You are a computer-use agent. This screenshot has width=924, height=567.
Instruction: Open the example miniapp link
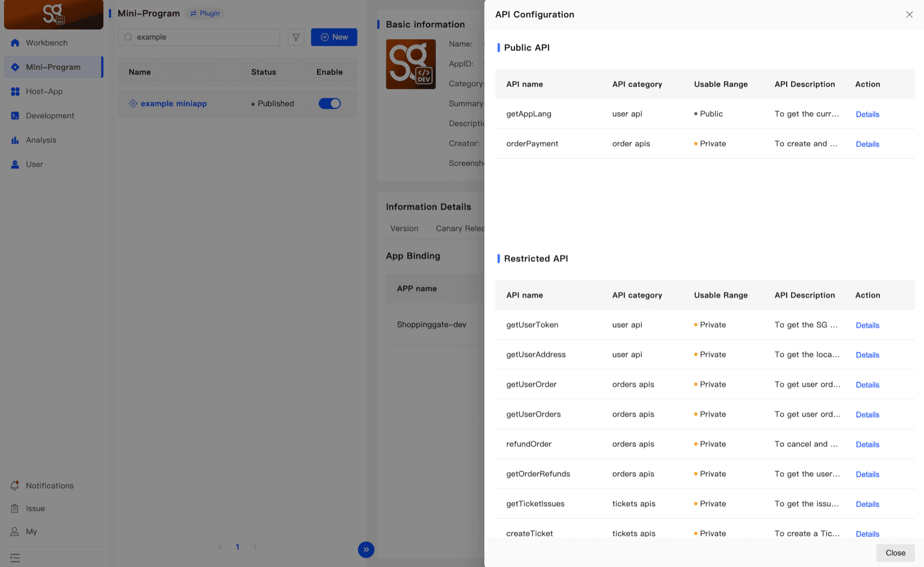pyautogui.click(x=174, y=103)
